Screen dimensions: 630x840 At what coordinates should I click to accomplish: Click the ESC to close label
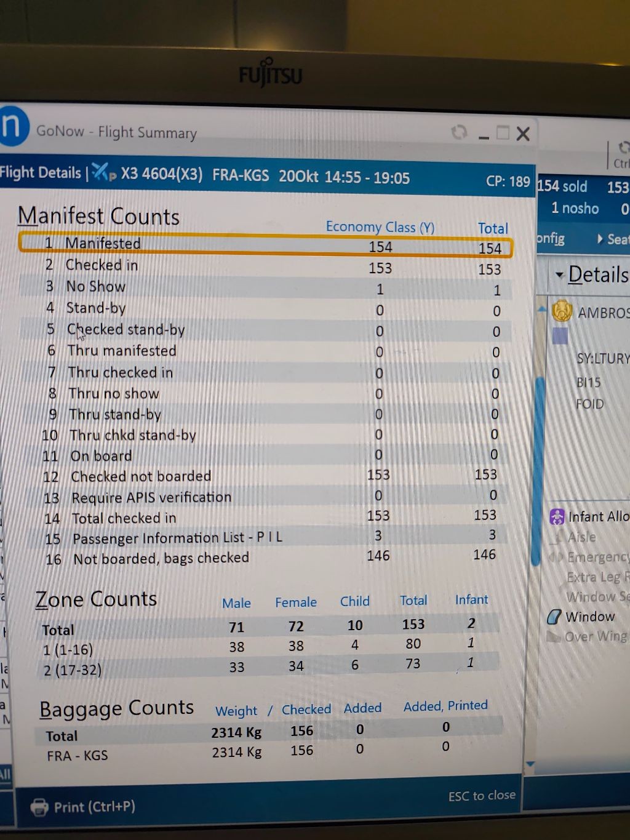pyautogui.click(x=482, y=796)
